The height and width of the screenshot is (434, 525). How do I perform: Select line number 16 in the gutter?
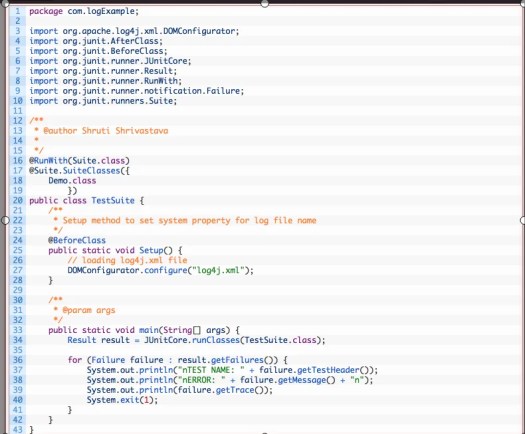tap(17, 161)
